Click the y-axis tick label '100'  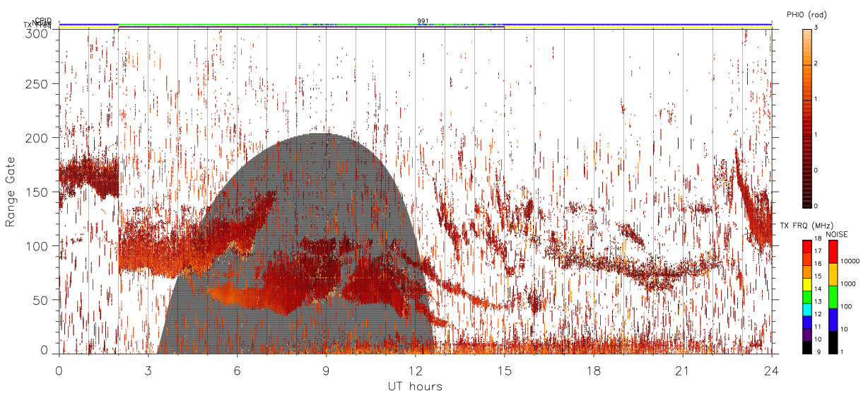click(37, 245)
